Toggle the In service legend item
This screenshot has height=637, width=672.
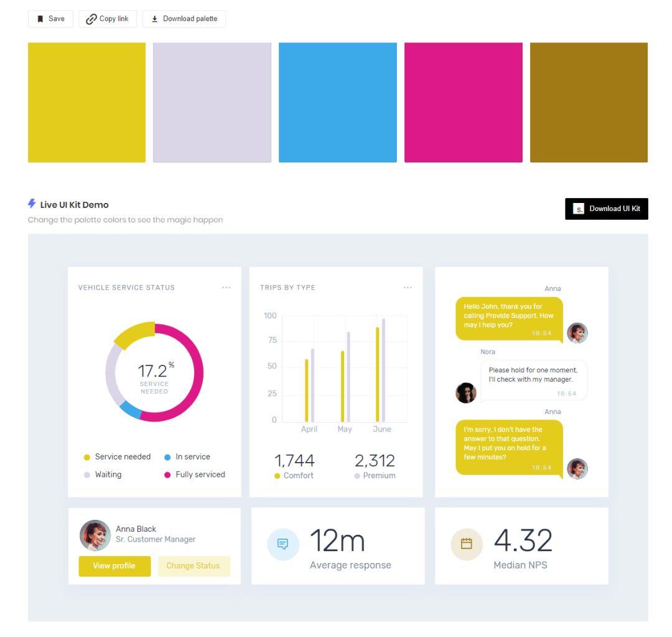(x=187, y=457)
